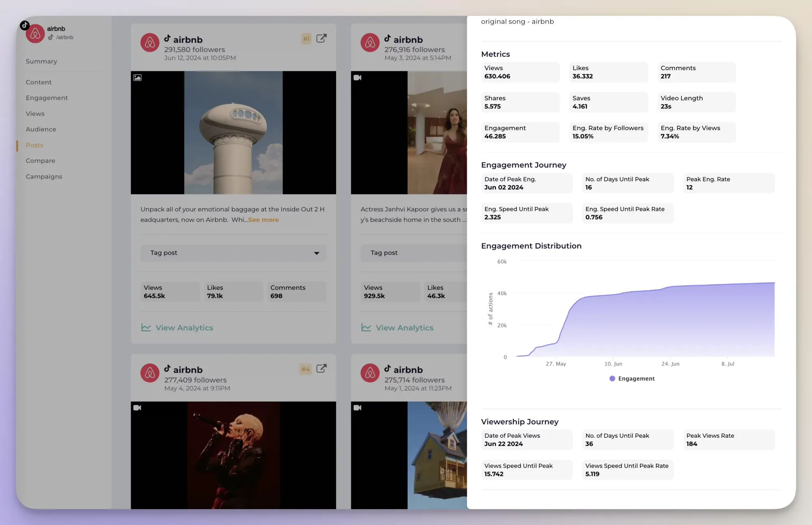Click Eng. Rate by Views 7.34% card

tap(696, 132)
